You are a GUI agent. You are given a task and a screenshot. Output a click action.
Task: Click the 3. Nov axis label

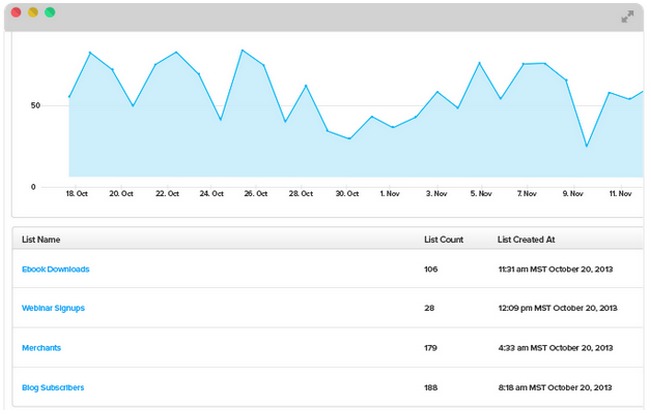[437, 194]
